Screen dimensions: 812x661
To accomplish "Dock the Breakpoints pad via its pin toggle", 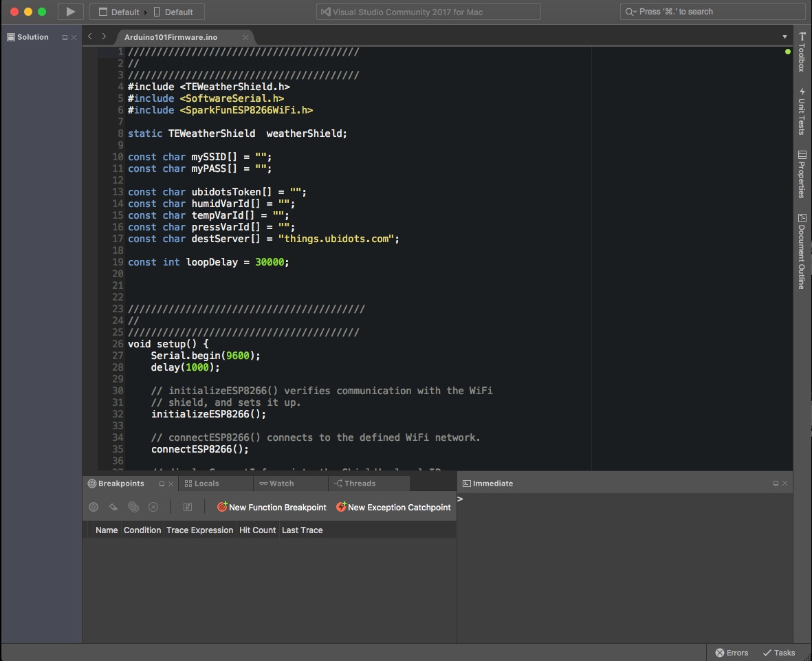I will (x=162, y=484).
